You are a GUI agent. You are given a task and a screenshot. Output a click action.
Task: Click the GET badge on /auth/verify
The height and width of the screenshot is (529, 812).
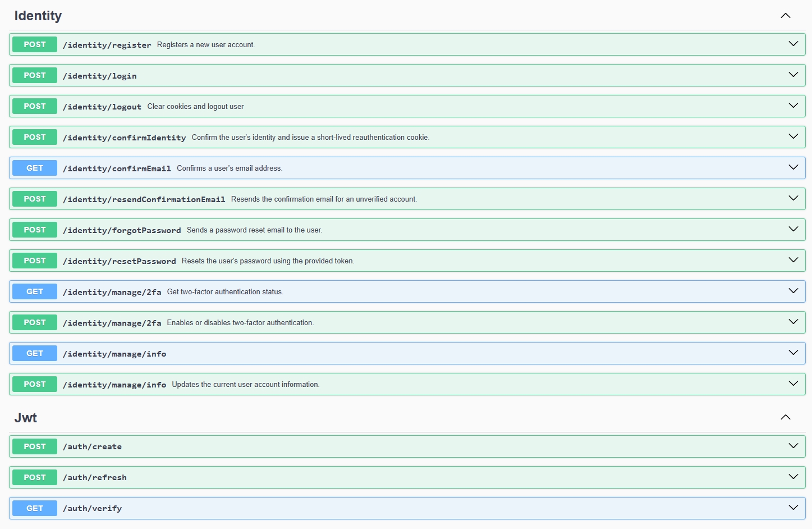point(34,508)
